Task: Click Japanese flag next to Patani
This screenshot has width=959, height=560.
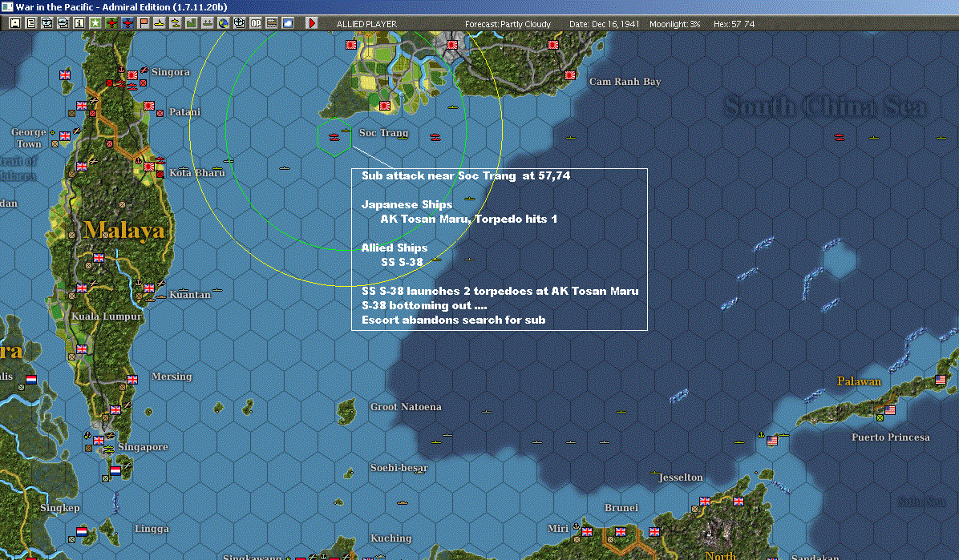Action: [x=148, y=105]
